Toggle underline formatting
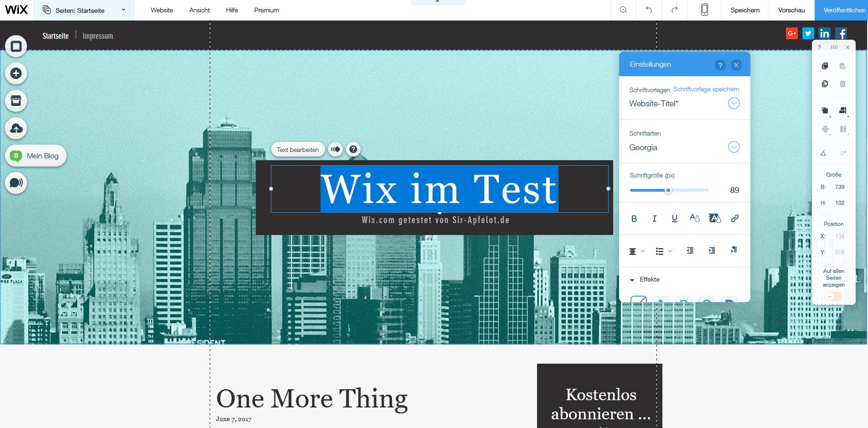Screen dimensions: 868x428 coord(675,219)
